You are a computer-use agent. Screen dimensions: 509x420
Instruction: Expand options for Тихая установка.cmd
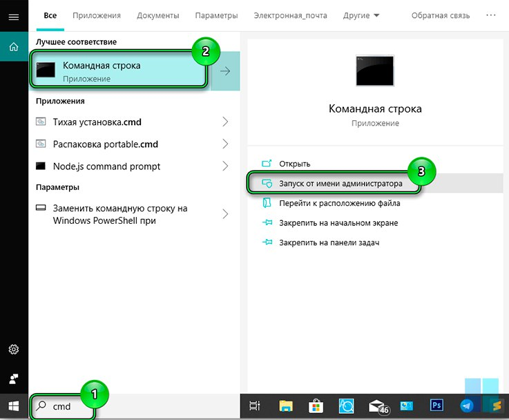[225, 122]
